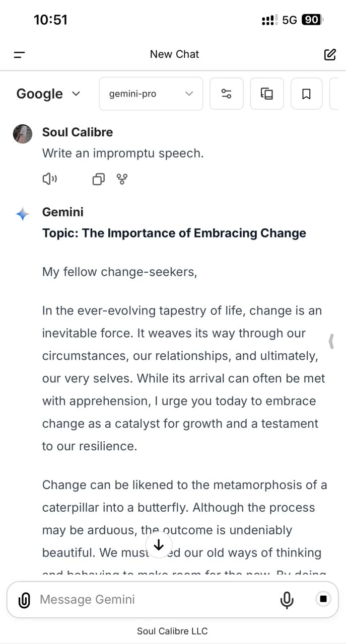
Task: Bookmark this chat with bookmark icon
Action: click(x=306, y=94)
